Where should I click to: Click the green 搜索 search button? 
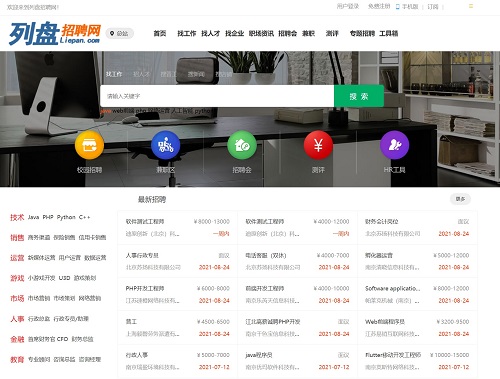point(359,96)
